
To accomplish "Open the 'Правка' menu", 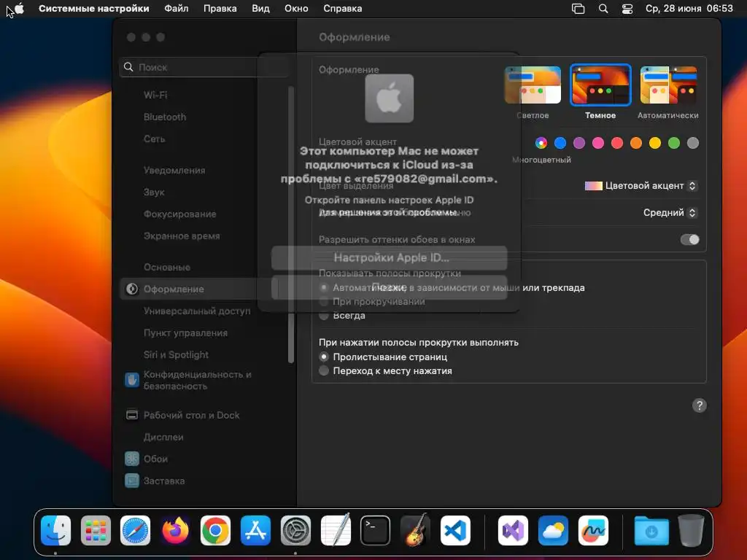I will (220, 9).
